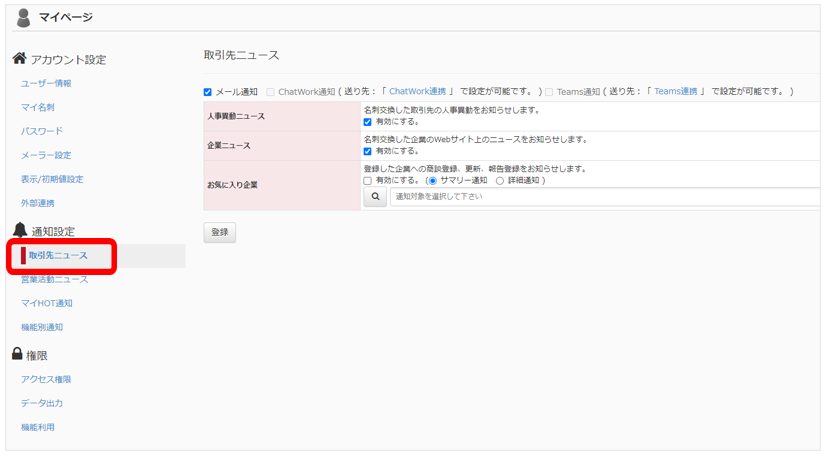This screenshot has height=461, width=837.
Task: Click the 登録 button
Action: click(219, 232)
